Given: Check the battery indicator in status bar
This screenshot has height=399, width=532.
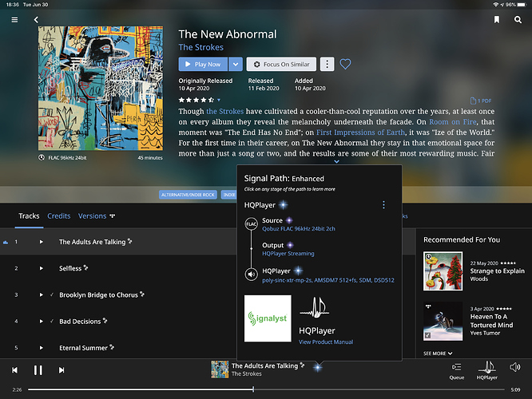Looking at the screenshot, I should [522, 5].
